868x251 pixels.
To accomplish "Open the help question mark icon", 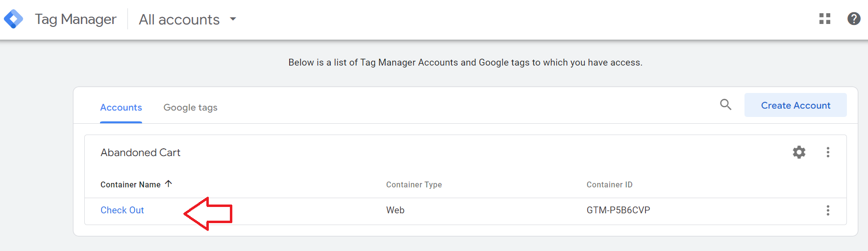I will coord(854,19).
